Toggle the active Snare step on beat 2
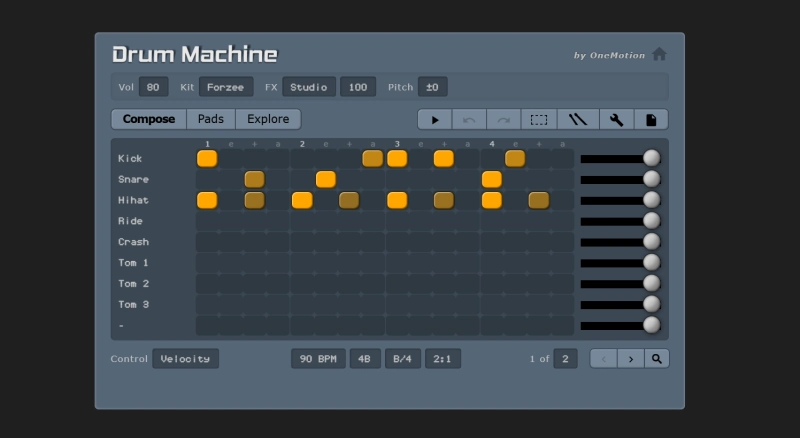The width and height of the screenshot is (800, 438). [x=325, y=179]
